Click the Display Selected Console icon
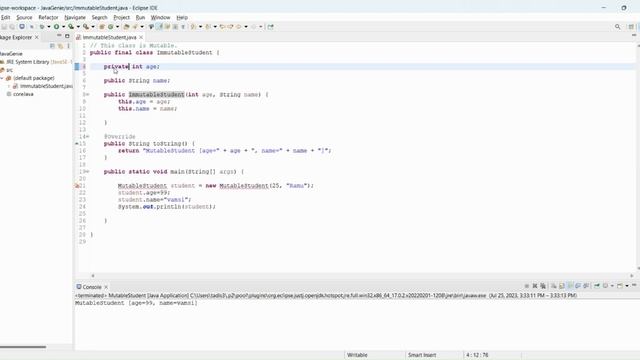 point(605,286)
